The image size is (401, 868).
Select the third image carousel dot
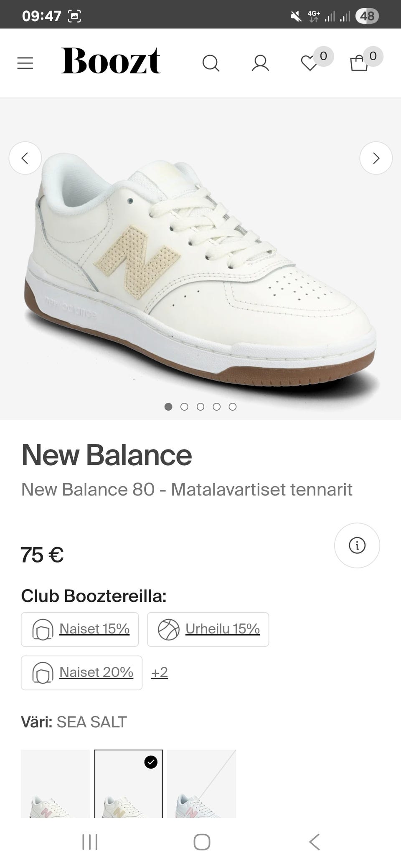pyautogui.click(x=200, y=407)
